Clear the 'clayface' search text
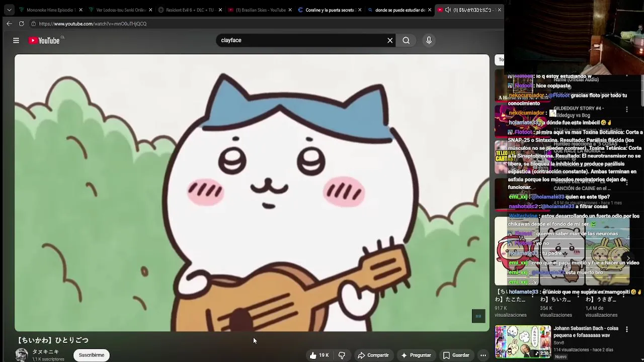The image size is (644, 362). point(390,40)
